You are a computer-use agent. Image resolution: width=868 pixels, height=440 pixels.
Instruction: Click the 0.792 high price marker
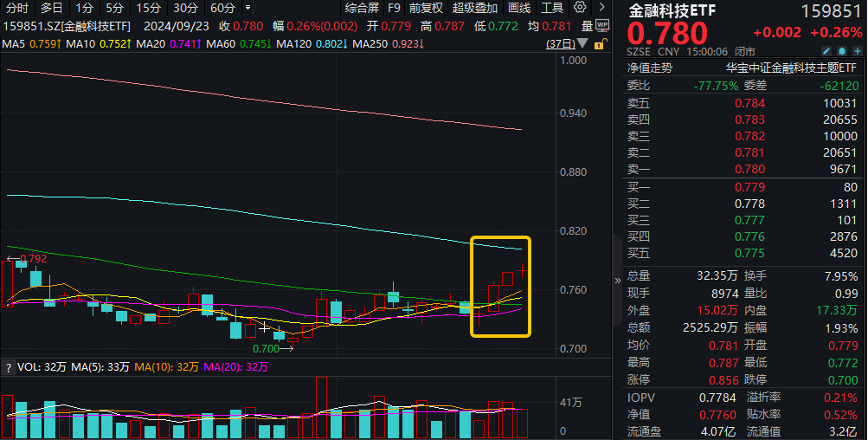point(33,259)
